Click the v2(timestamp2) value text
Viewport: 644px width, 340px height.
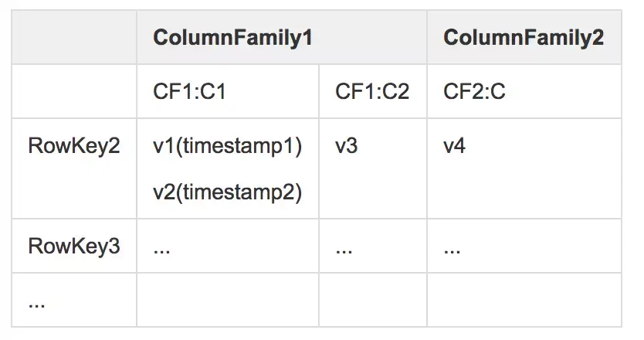tap(227, 192)
